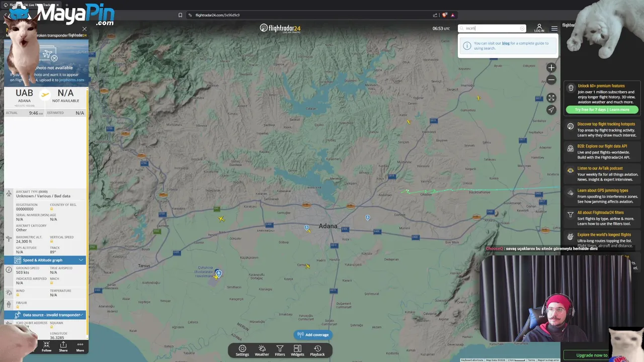644x362 pixels.
Task: Open the LOG IN user icon
Action: [x=539, y=28]
